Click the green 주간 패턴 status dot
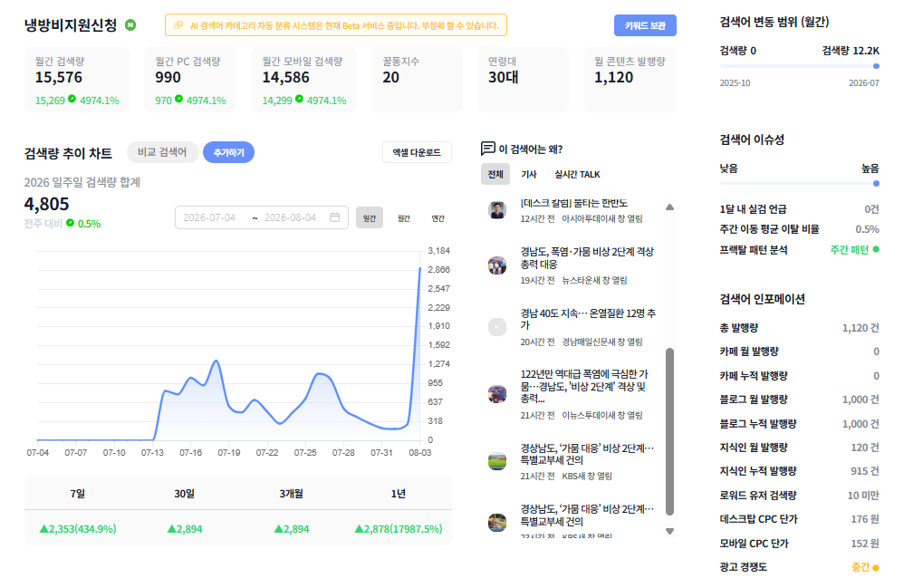Screen dimensions: 904x588 (x=876, y=250)
